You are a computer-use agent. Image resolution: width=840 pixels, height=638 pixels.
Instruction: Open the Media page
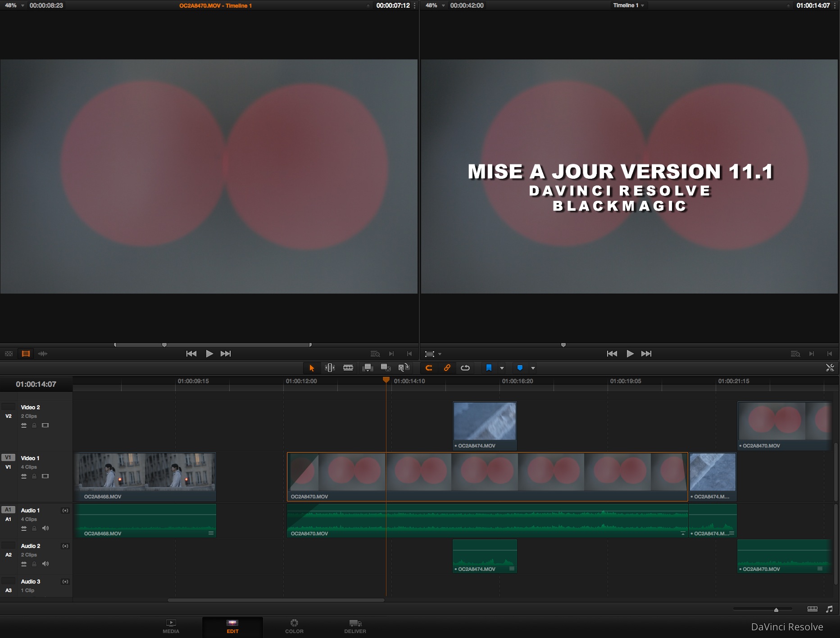171,626
